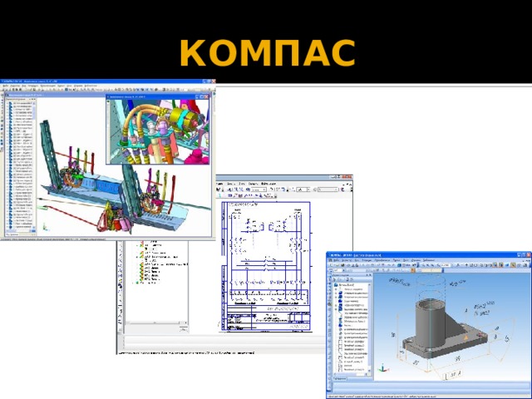Click the horizontal scrollbar under the drawing window tree

[157, 323]
